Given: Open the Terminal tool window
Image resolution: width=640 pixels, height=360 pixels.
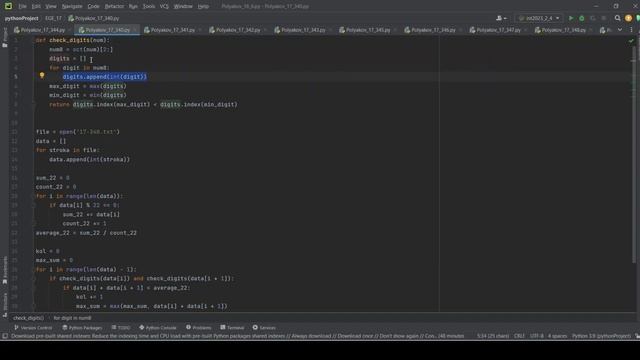Looking at the screenshot, I should pyautogui.click(x=232, y=328).
